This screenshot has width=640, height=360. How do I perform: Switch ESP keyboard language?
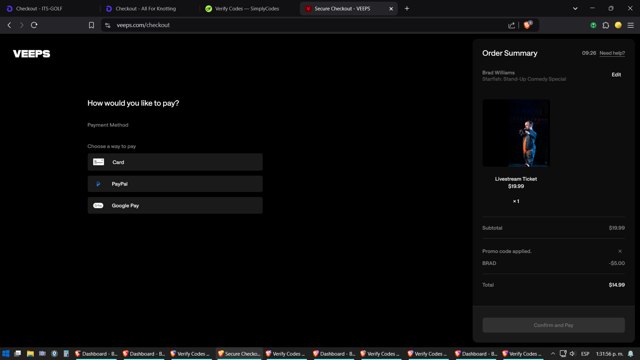[x=585, y=354]
